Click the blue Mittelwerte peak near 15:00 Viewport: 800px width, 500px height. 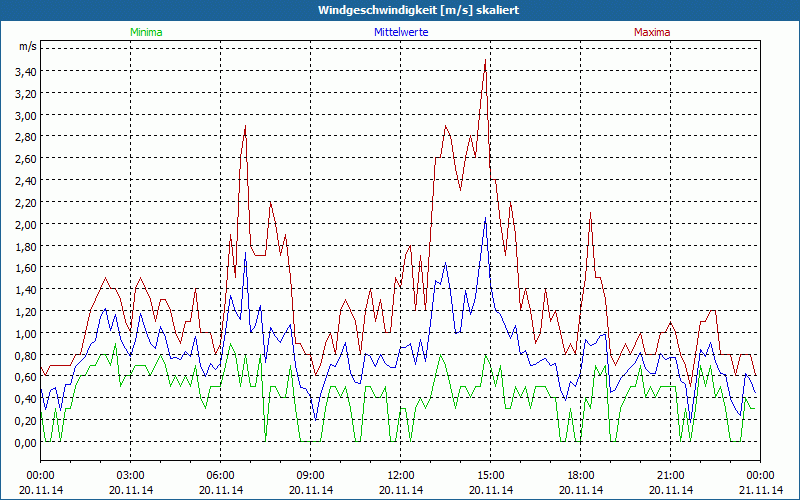coord(485,218)
